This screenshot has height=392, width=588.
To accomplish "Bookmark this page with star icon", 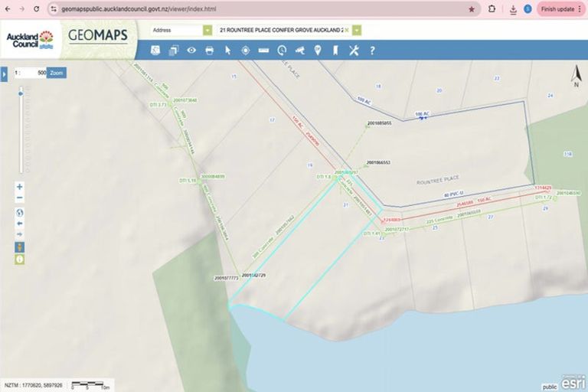I will tap(471, 8).
